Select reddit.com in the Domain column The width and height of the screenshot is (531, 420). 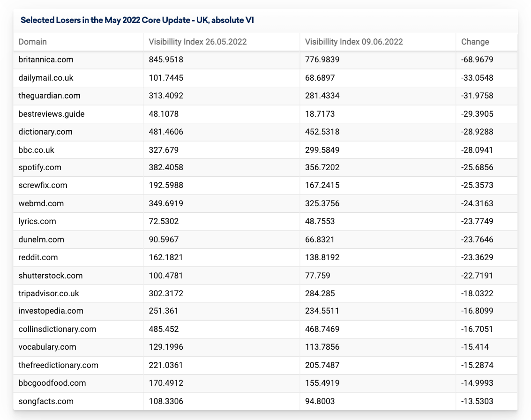[38, 257]
